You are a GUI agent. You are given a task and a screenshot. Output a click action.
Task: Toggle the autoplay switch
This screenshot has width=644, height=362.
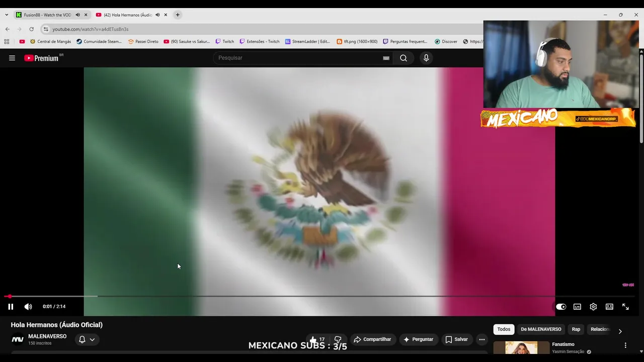(561, 307)
